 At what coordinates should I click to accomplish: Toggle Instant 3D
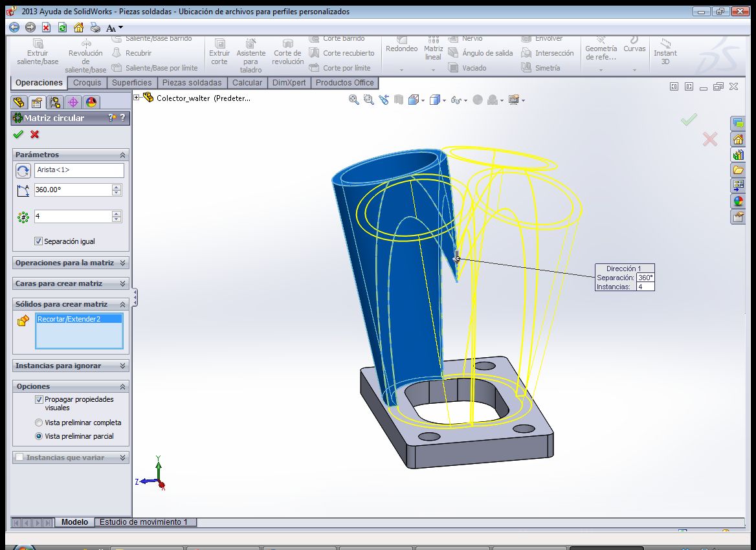click(x=665, y=52)
